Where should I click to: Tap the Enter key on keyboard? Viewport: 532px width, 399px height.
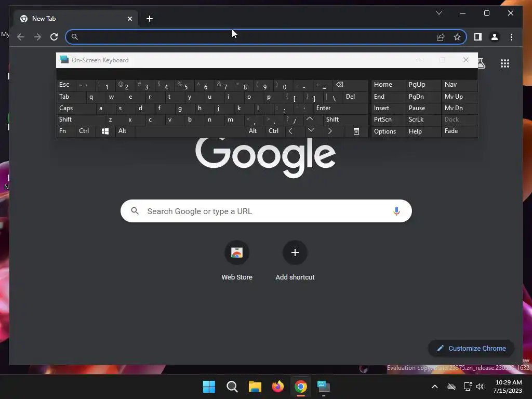point(341,108)
